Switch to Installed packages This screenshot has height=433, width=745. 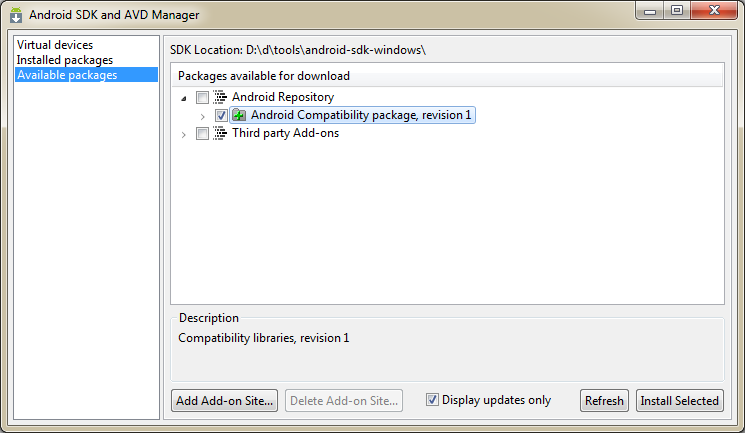coord(65,60)
